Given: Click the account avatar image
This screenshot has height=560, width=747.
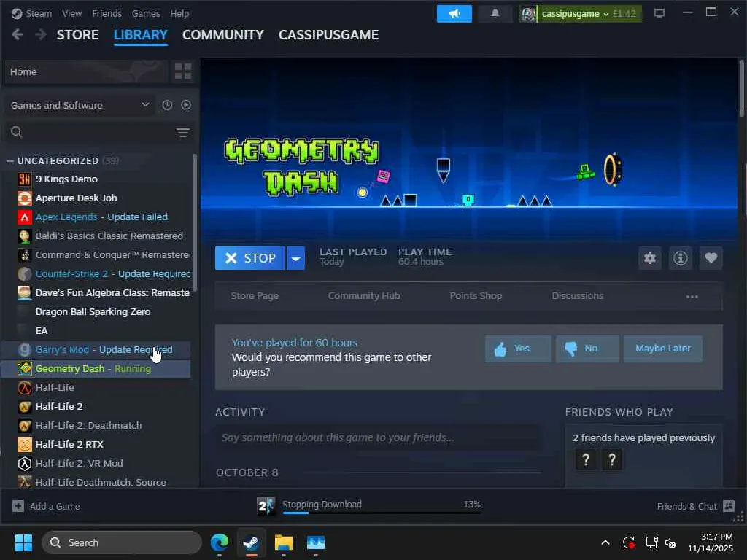Looking at the screenshot, I should coord(527,14).
